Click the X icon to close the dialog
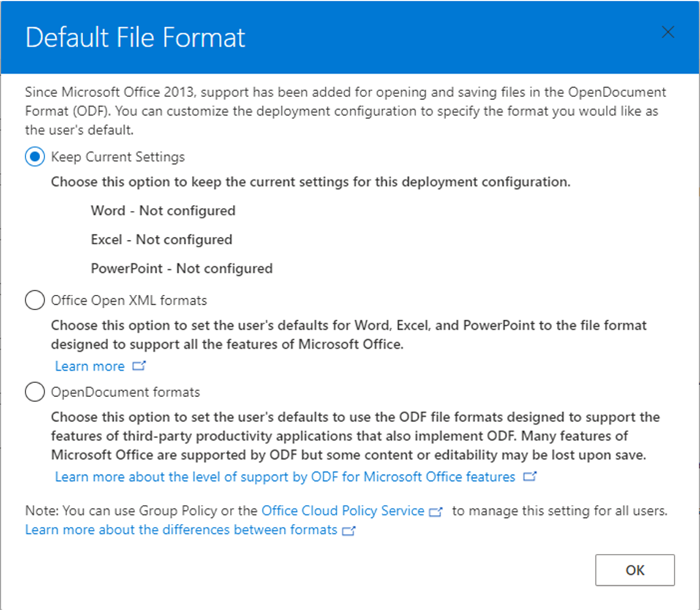Viewport: 700px width, 610px height. pyautogui.click(x=668, y=31)
